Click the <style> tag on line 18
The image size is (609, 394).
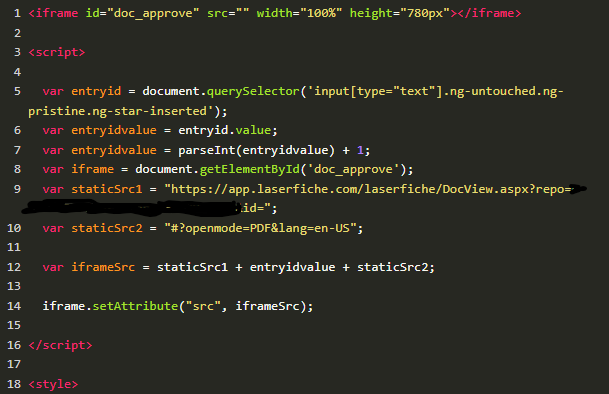point(53,384)
